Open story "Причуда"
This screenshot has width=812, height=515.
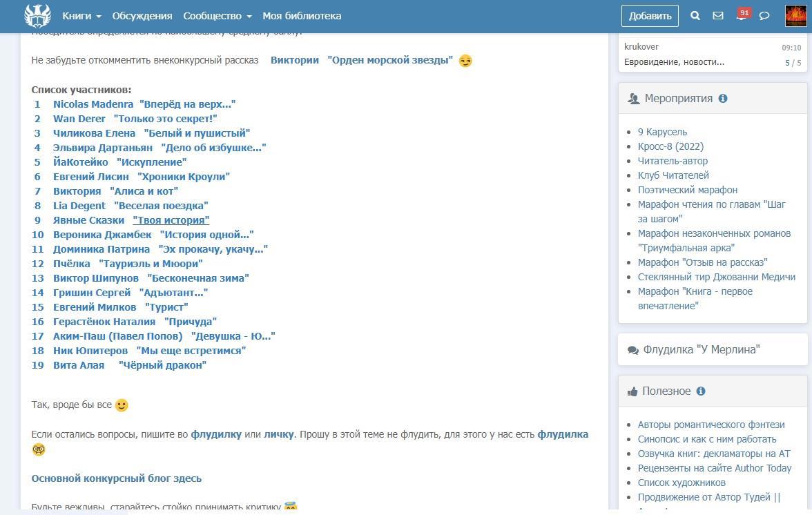(190, 322)
